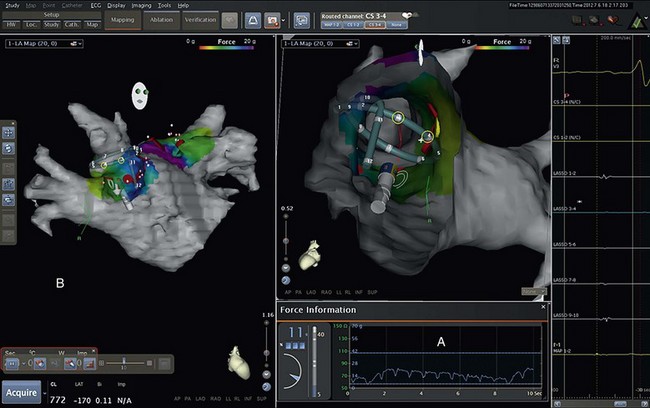Click the grayed-out icon right of Verification
Viewport: 650px width, 408px height.
click(229, 19)
